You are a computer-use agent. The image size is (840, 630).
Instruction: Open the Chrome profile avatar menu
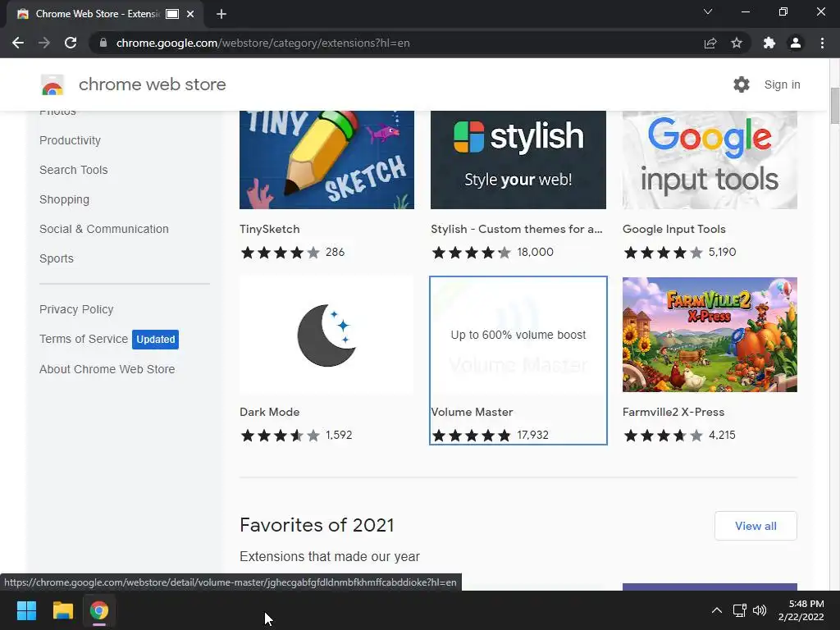point(796,43)
